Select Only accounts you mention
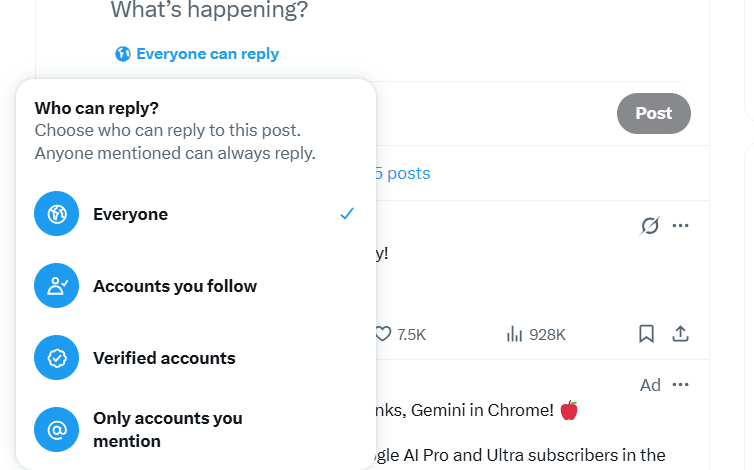The height and width of the screenshot is (470, 754). tap(168, 430)
